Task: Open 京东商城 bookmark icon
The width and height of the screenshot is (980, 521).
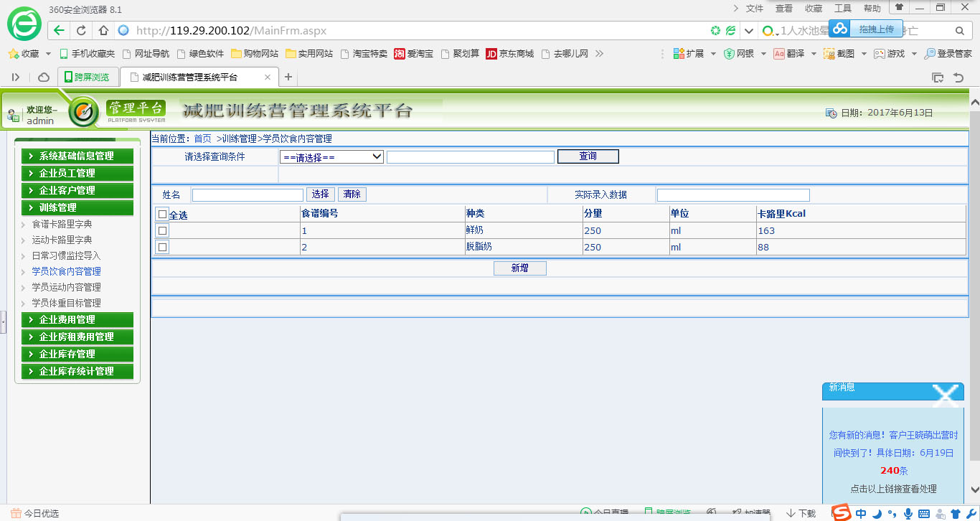Action: pyautogui.click(x=491, y=54)
